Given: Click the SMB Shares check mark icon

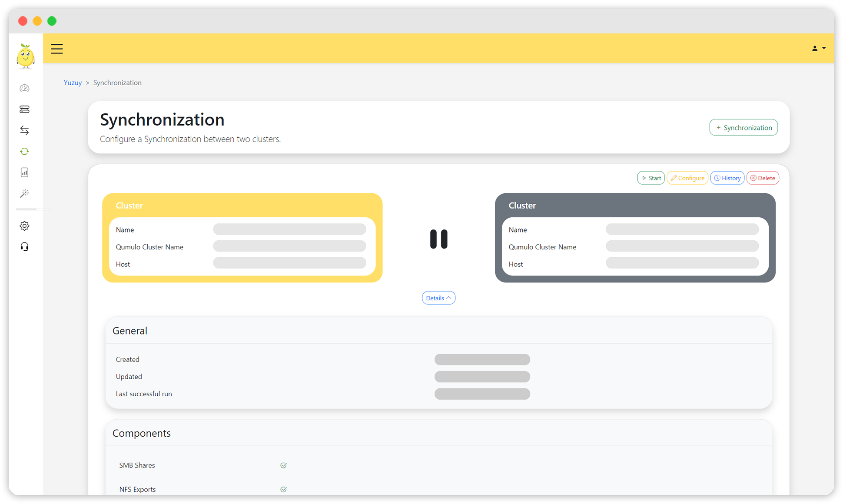Looking at the screenshot, I should coord(283,465).
